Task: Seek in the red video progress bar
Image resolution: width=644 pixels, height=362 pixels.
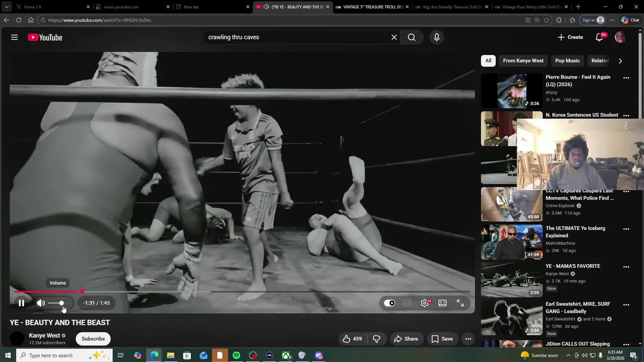Action: [242, 292]
